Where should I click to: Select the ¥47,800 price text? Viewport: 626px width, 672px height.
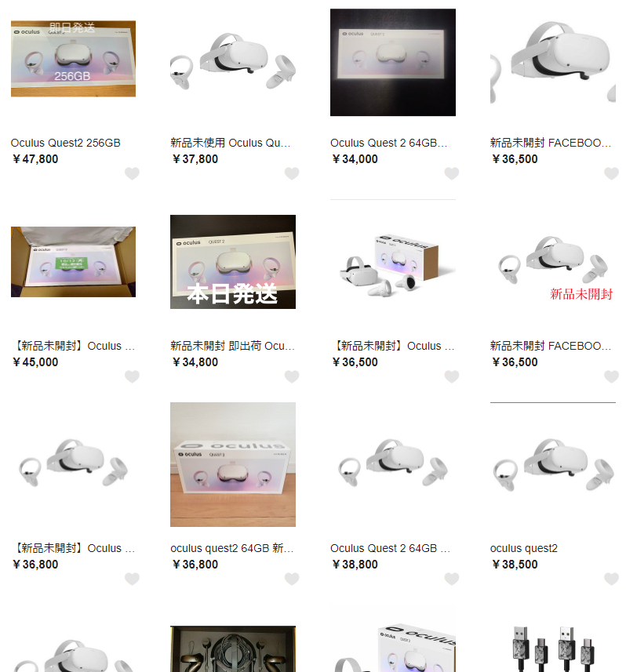click(35, 159)
